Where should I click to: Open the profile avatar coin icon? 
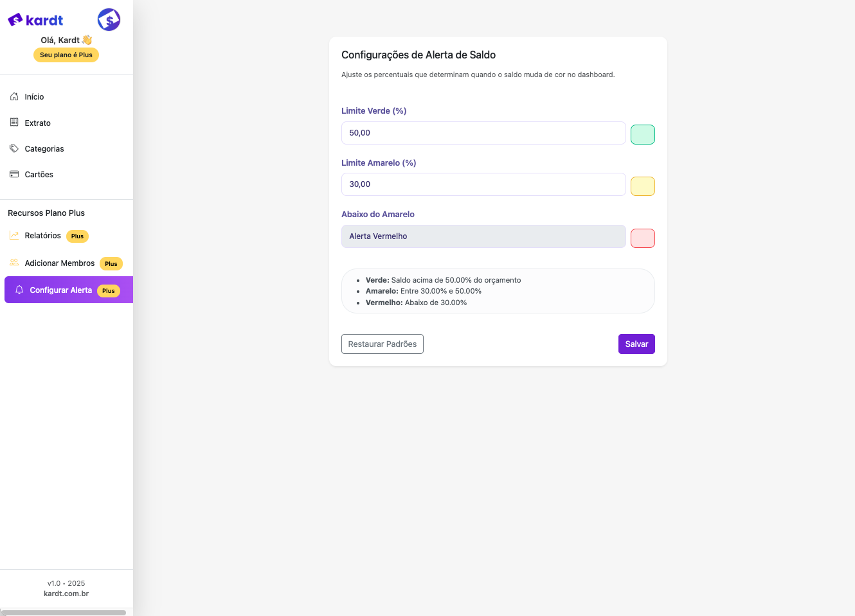109,20
